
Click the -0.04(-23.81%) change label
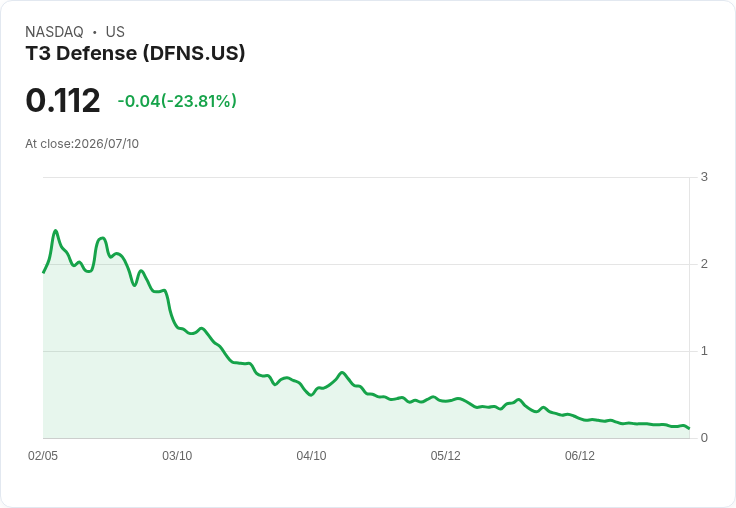(x=177, y=101)
